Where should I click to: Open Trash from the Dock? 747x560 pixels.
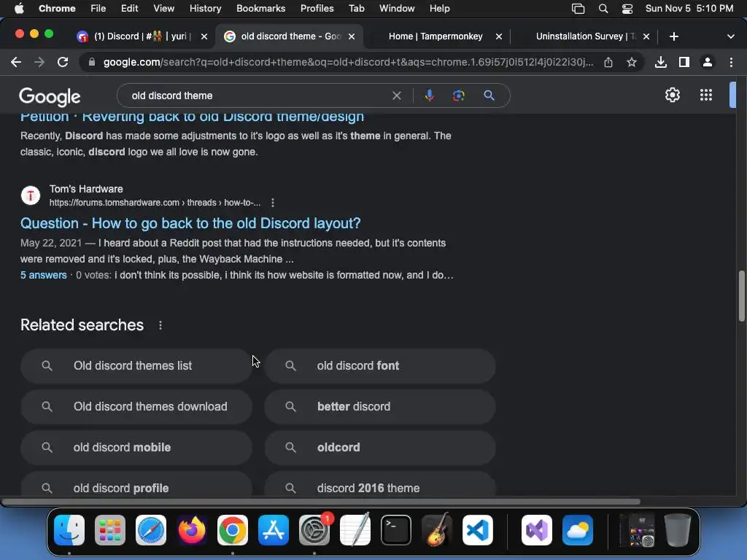coord(678,530)
